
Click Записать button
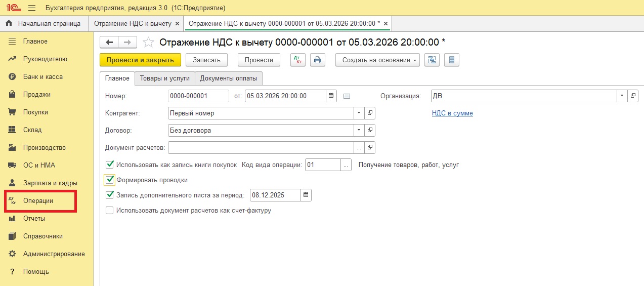point(206,60)
